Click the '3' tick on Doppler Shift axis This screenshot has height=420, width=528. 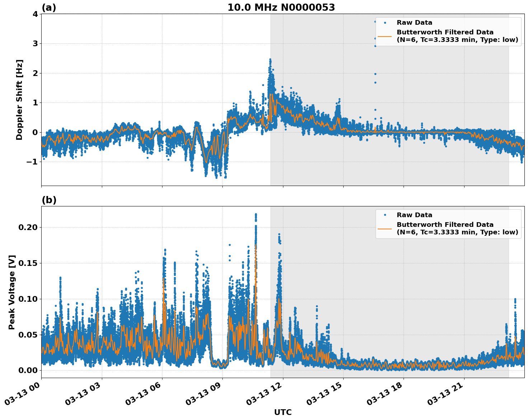tap(35, 44)
